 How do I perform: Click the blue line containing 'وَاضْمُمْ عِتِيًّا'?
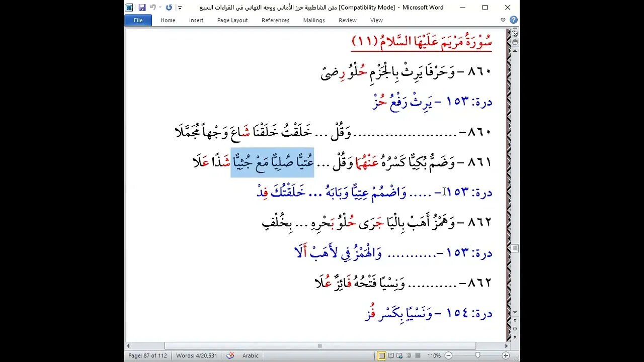pyautogui.click(x=374, y=192)
